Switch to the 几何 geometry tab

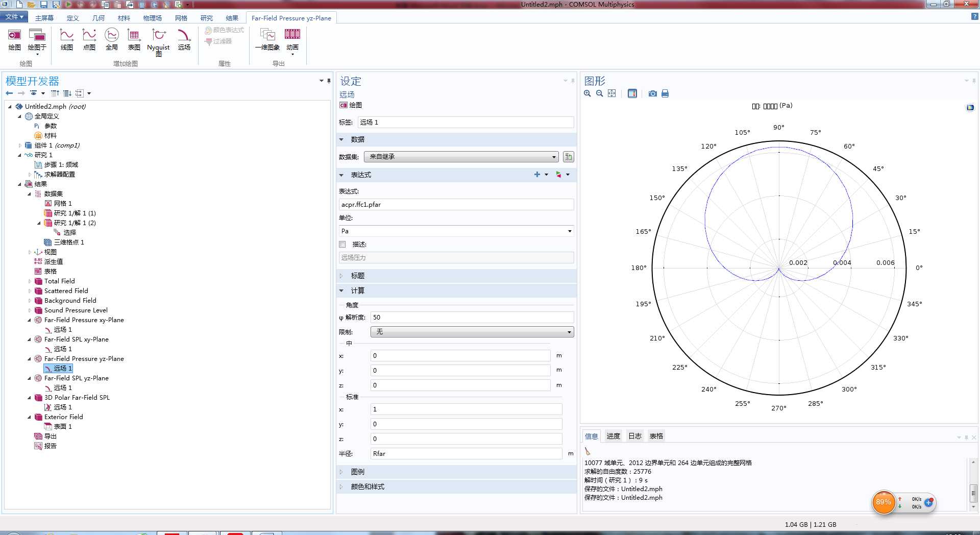[x=99, y=18]
